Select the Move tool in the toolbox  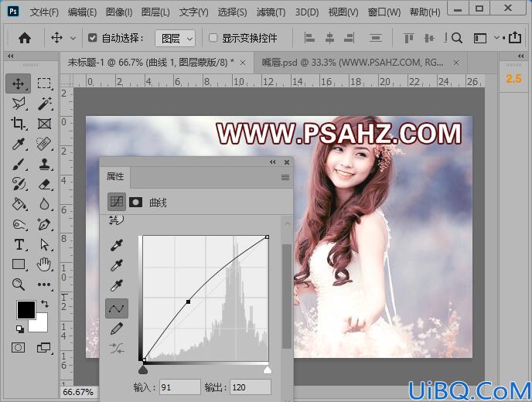click(18, 83)
